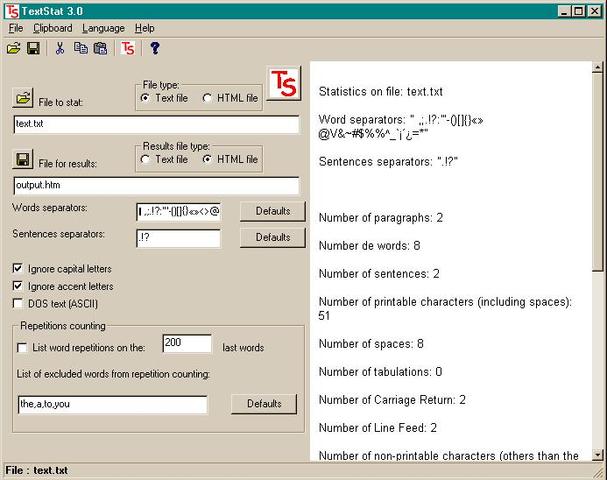Click the Paste clipboard toolbar icon
This screenshot has width=607, height=480.
(101, 48)
